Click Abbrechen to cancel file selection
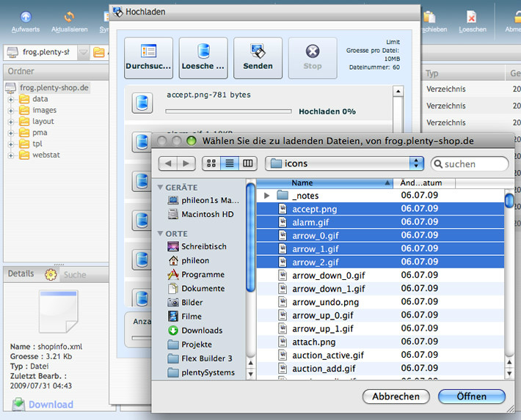This screenshot has height=420, width=521. click(x=396, y=397)
